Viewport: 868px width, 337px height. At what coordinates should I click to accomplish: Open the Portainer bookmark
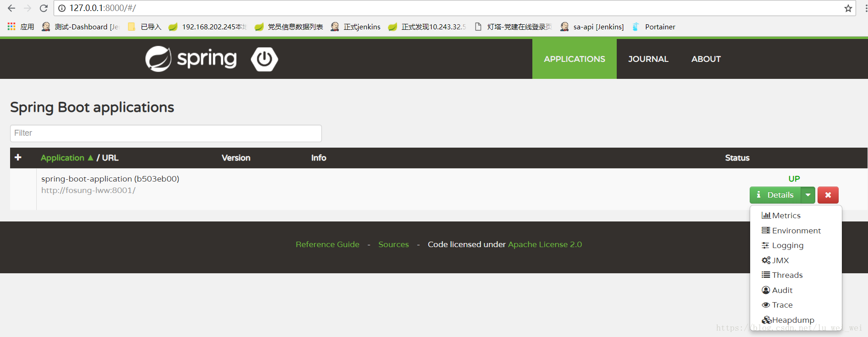click(x=653, y=27)
